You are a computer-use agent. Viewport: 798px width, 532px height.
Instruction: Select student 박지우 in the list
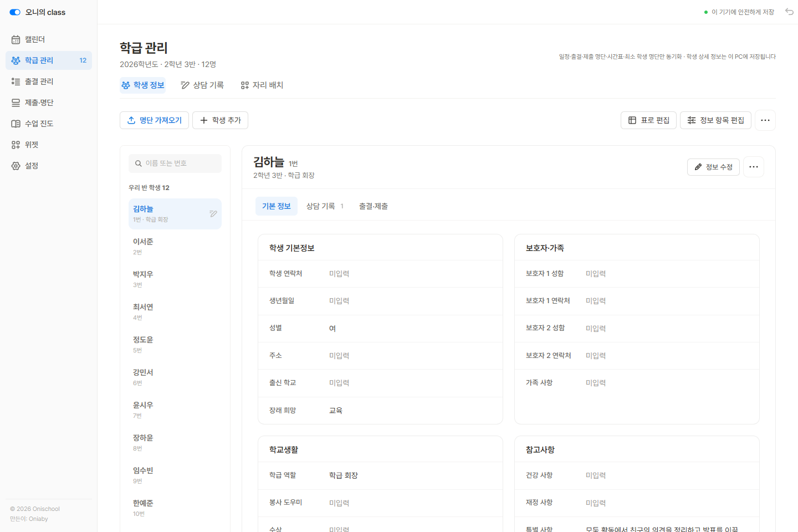tap(175, 279)
